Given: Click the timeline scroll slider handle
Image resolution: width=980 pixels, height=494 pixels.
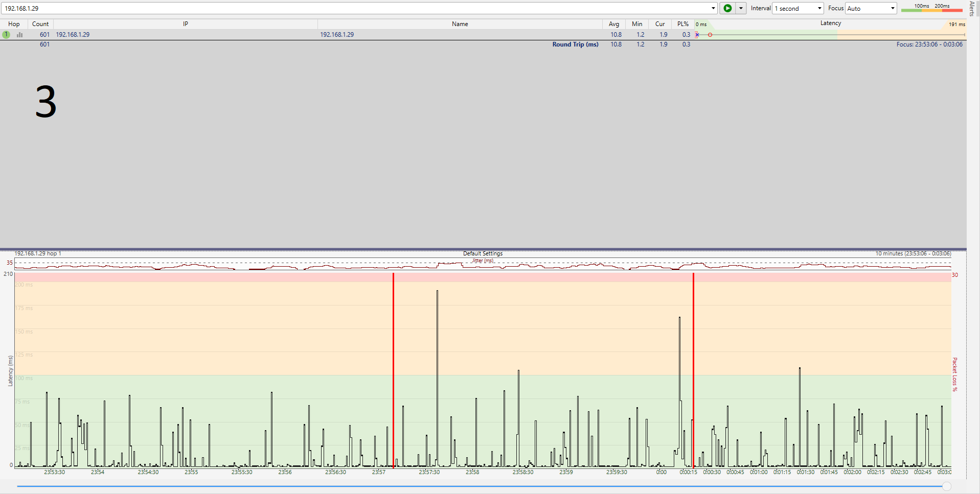Looking at the screenshot, I should 947,486.
